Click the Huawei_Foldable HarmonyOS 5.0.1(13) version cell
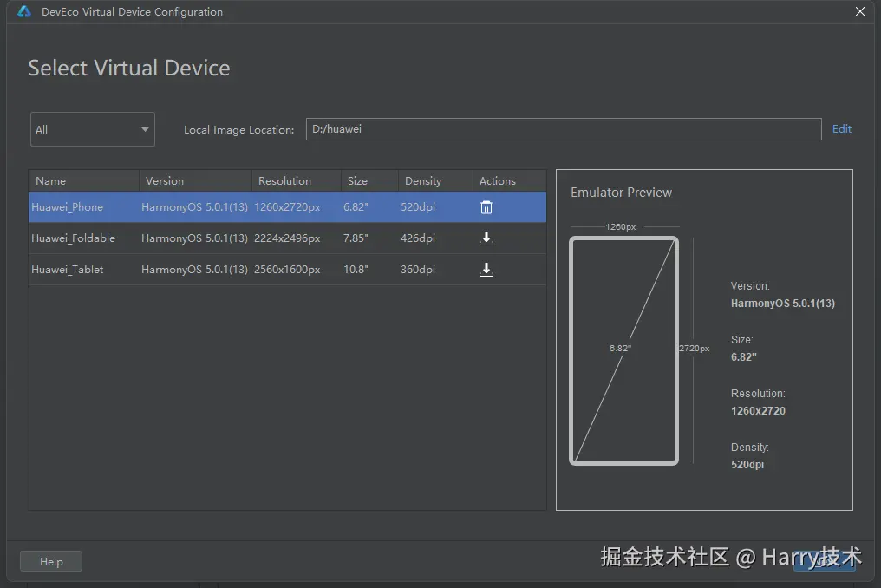881x588 pixels. click(194, 238)
